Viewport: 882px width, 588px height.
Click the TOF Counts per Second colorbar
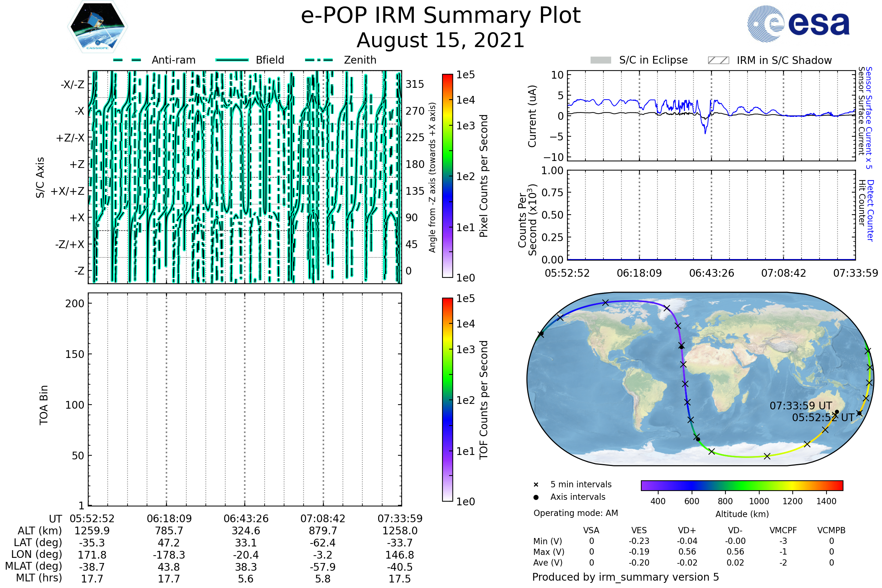click(447, 399)
